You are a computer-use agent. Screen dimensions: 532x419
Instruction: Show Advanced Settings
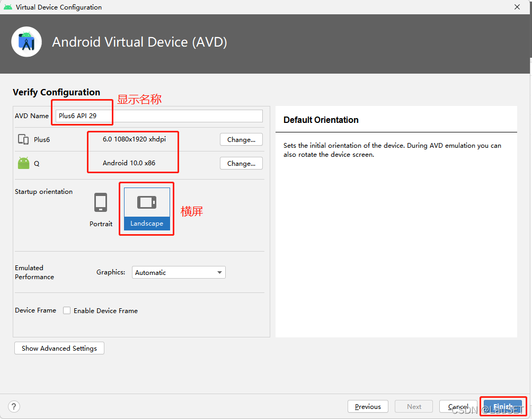tap(59, 348)
